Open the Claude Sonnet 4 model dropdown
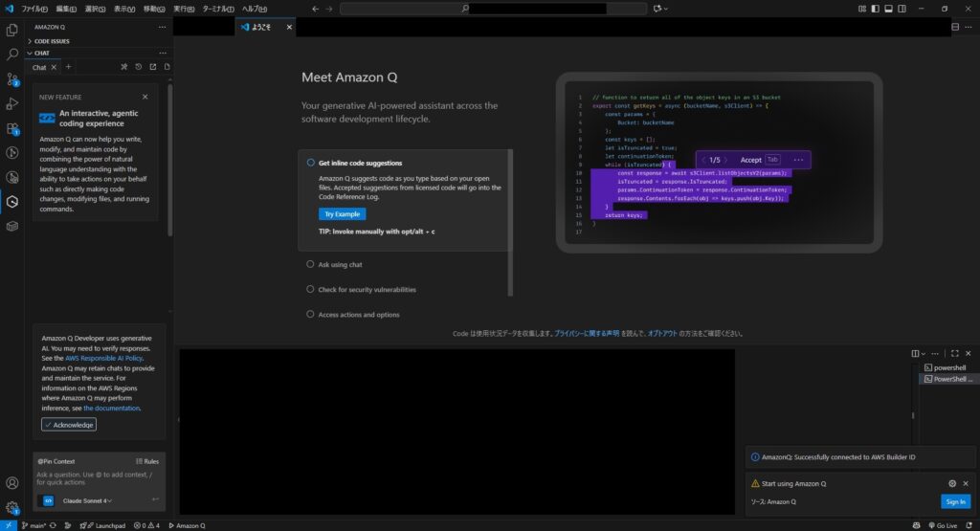980x531 pixels. point(87,501)
